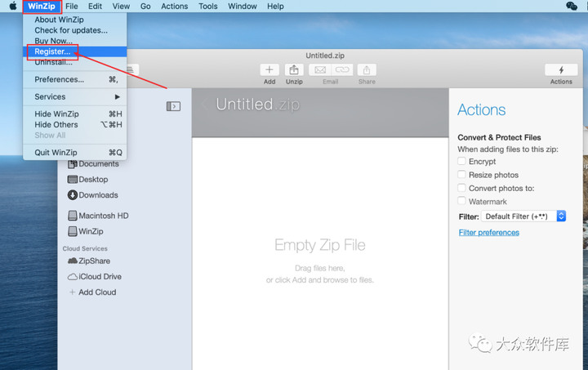Click the Share toolbar icon

pos(367,69)
